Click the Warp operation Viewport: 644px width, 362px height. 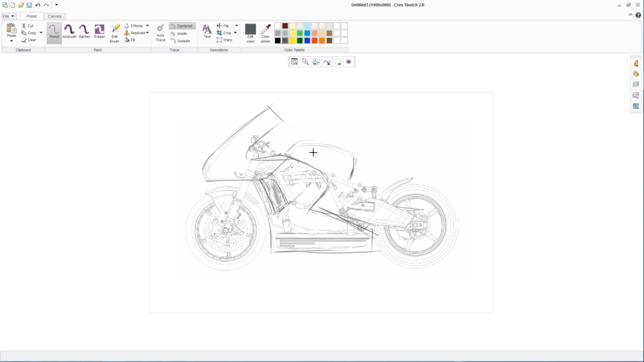[224, 40]
